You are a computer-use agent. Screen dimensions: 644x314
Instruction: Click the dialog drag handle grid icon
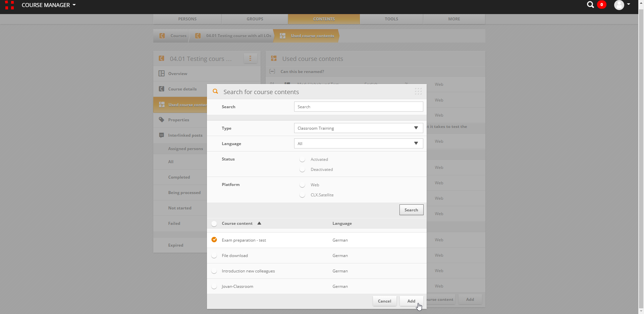(418, 91)
